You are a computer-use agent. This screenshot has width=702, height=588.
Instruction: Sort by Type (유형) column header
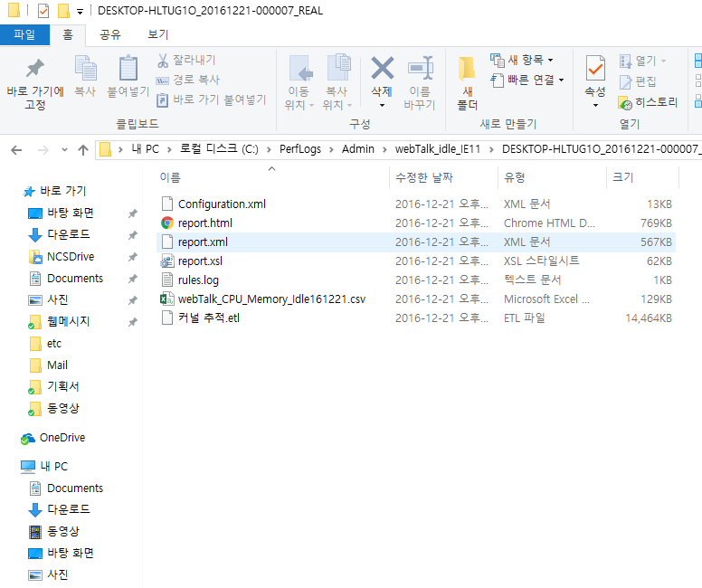click(x=552, y=177)
